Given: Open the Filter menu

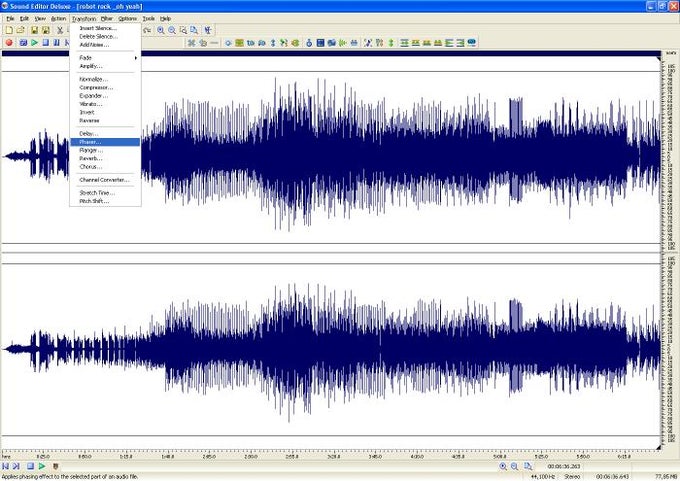Looking at the screenshot, I should tap(107, 19).
